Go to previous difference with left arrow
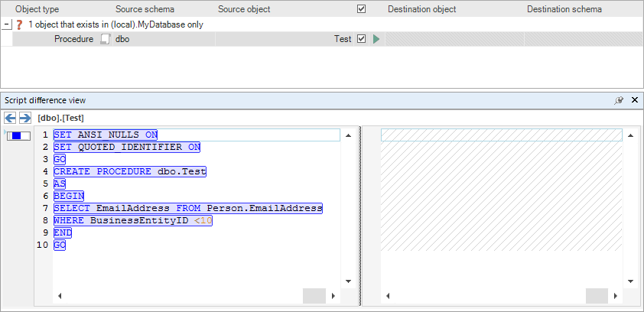 11,118
